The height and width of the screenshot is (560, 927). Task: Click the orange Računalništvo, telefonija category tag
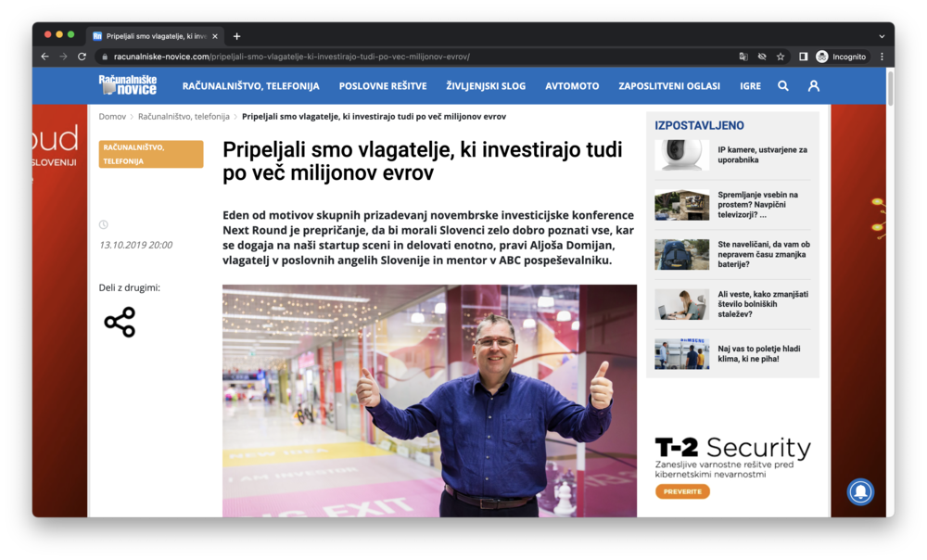pyautogui.click(x=151, y=154)
